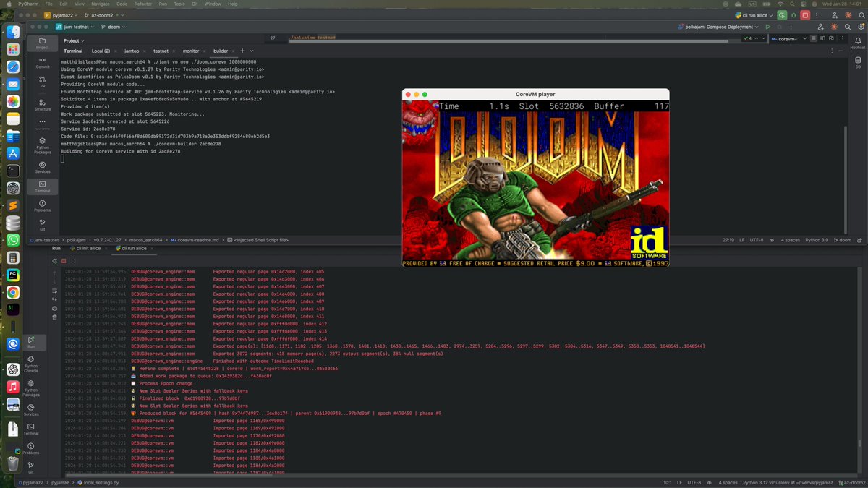
Task: Add a new terminal tab with plus icon
Action: tap(242, 51)
